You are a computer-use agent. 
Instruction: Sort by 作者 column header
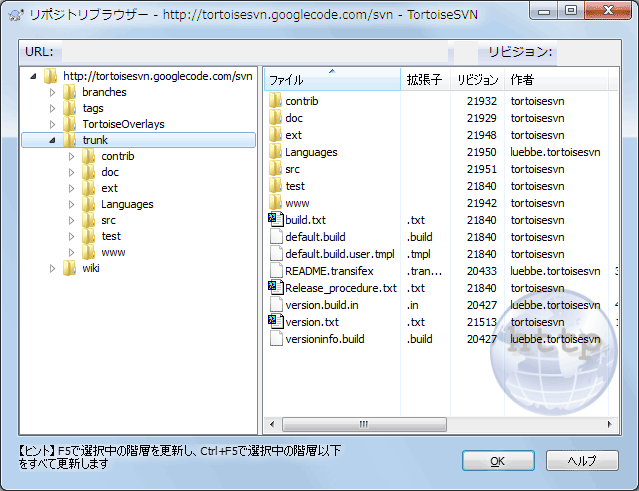tap(557, 79)
